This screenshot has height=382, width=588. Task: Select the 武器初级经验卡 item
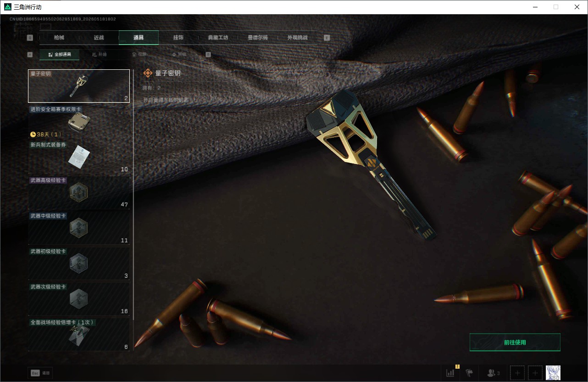(x=79, y=264)
